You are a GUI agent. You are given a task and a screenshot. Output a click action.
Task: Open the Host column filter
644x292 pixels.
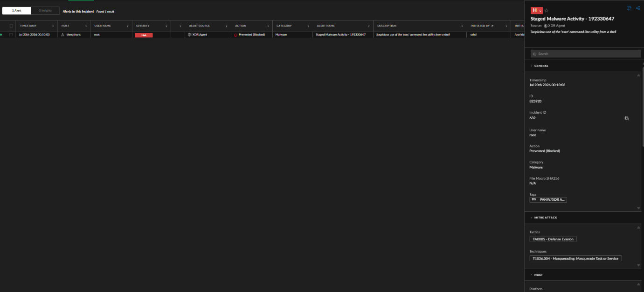point(86,26)
